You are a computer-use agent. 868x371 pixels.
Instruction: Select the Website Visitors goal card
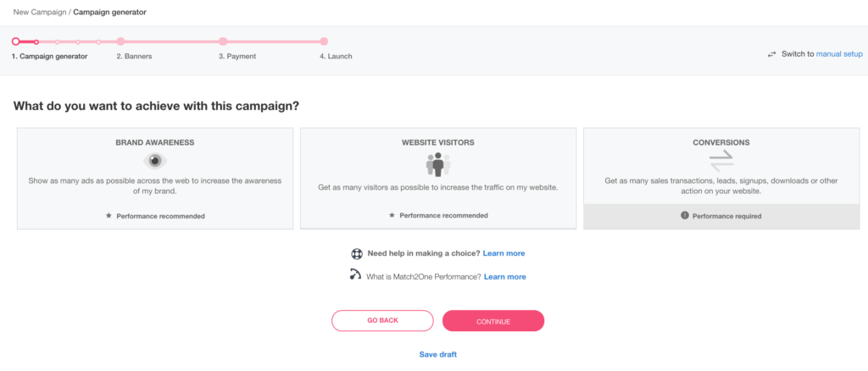pyautogui.click(x=438, y=178)
